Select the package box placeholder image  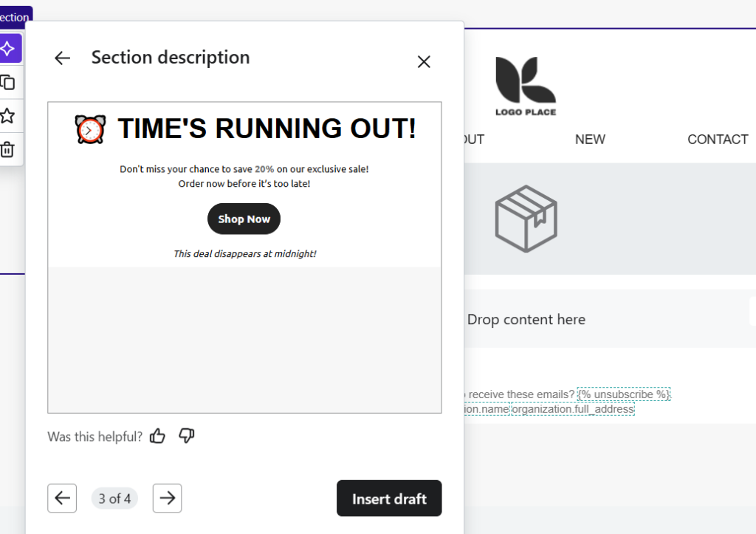[526, 219]
